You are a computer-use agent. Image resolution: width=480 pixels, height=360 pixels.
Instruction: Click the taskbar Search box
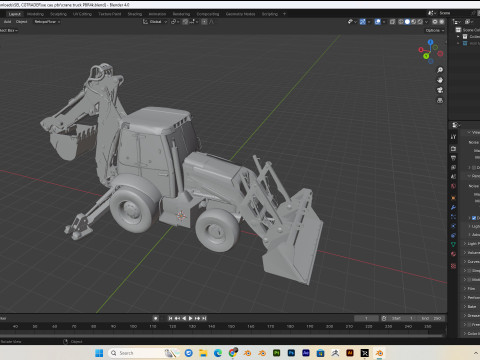[143, 353]
